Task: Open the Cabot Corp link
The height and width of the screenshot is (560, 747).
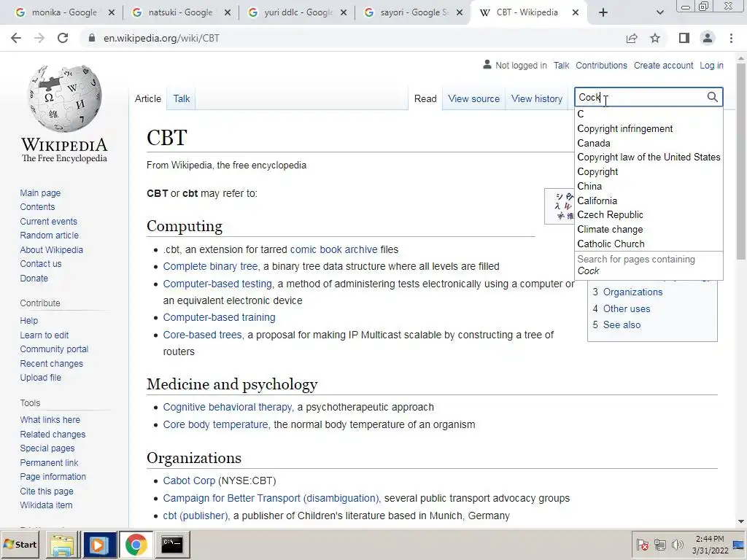Action: click(x=189, y=481)
